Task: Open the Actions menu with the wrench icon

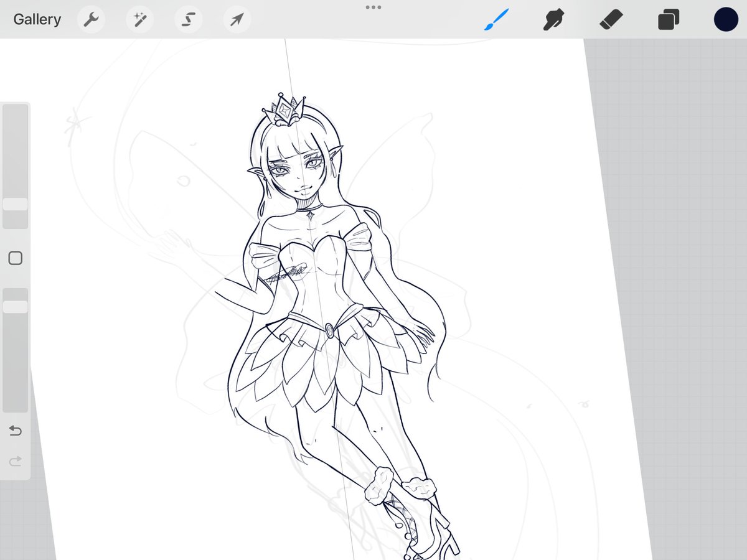Action: [x=91, y=19]
